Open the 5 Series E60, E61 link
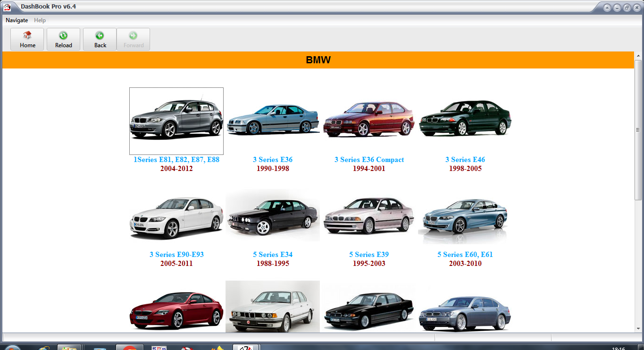644x350 pixels. click(465, 255)
